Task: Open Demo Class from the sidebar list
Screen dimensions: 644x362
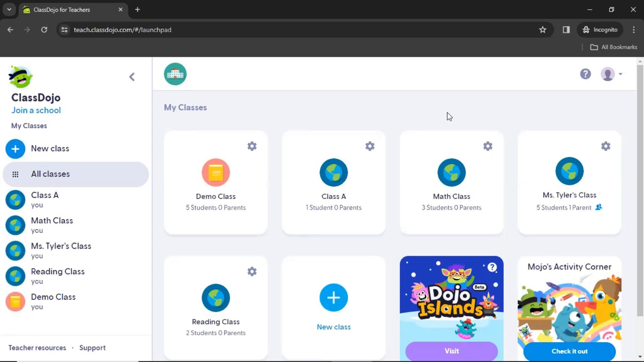Action: [75, 302]
